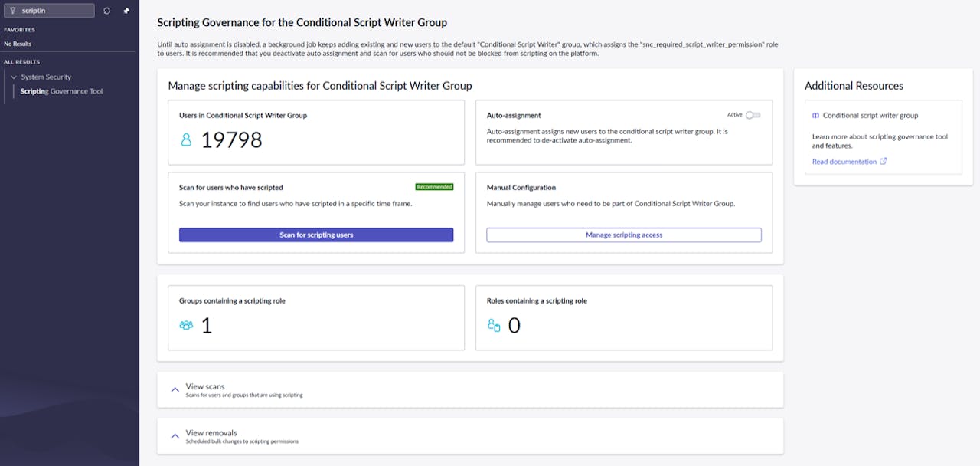The image size is (980, 466).
Task: Open the Conditional script writer group resource
Action: pyautogui.click(x=870, y=115)
